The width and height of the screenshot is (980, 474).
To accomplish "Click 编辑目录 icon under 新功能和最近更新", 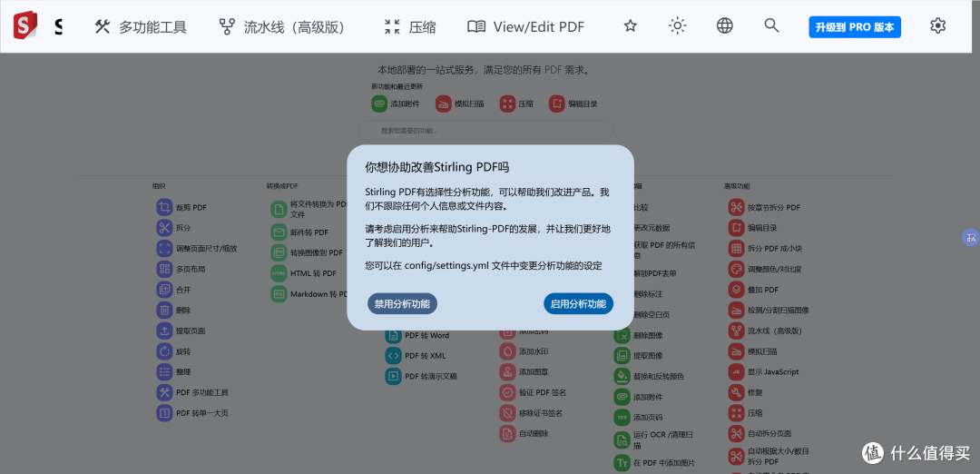I will tap(557, 104).
